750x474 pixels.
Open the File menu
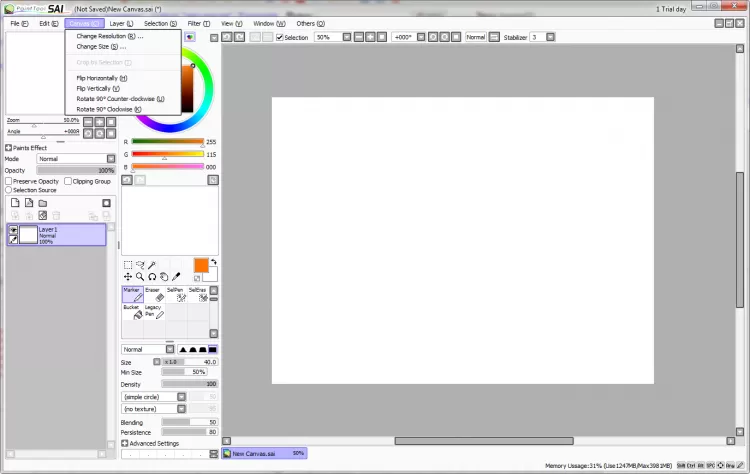(x=19, y=23)
